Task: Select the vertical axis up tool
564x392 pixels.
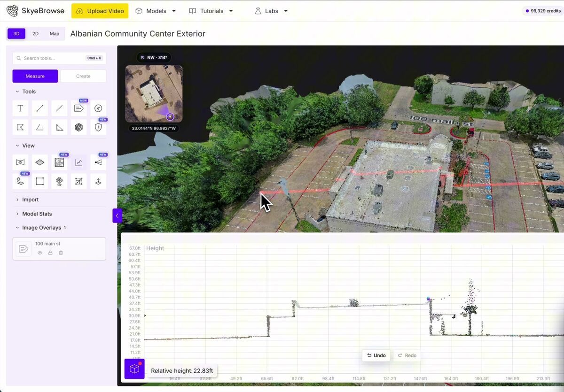Action: pyautogui.click(x=98, y=181)
